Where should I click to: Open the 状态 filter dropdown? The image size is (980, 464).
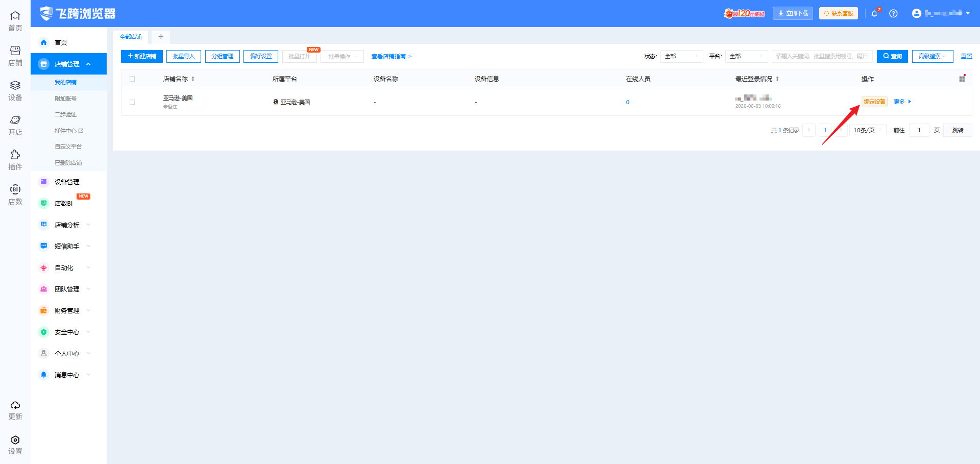(x=681, y=56)
